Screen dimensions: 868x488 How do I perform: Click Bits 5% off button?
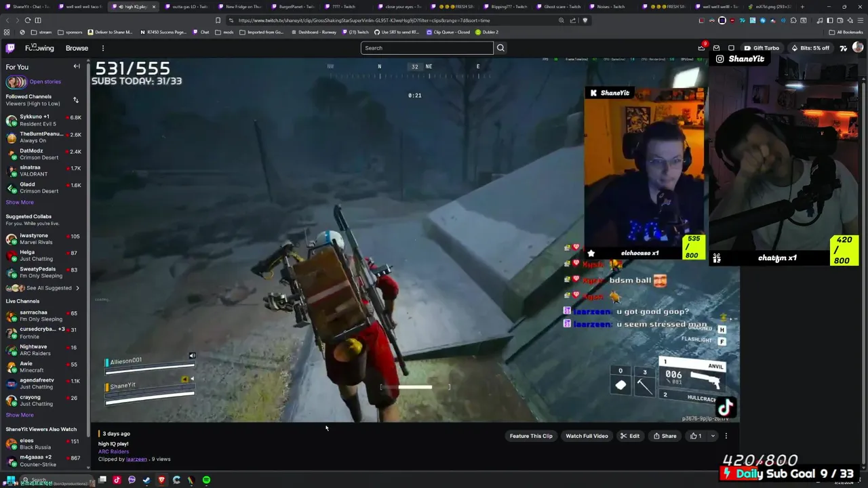pos(810,48)
